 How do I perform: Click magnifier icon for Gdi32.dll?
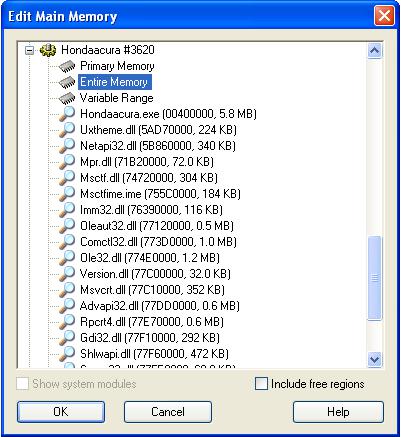coord(67,338)
